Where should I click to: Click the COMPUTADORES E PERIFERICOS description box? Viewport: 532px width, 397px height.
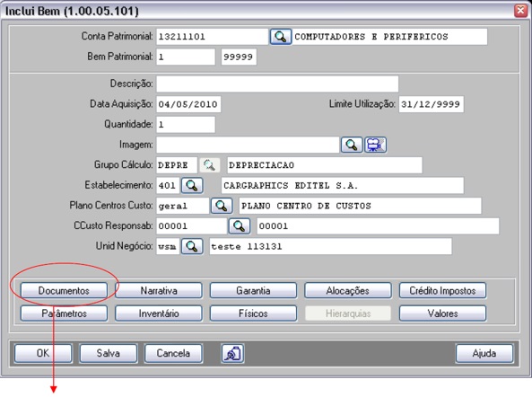click(390, 37)
